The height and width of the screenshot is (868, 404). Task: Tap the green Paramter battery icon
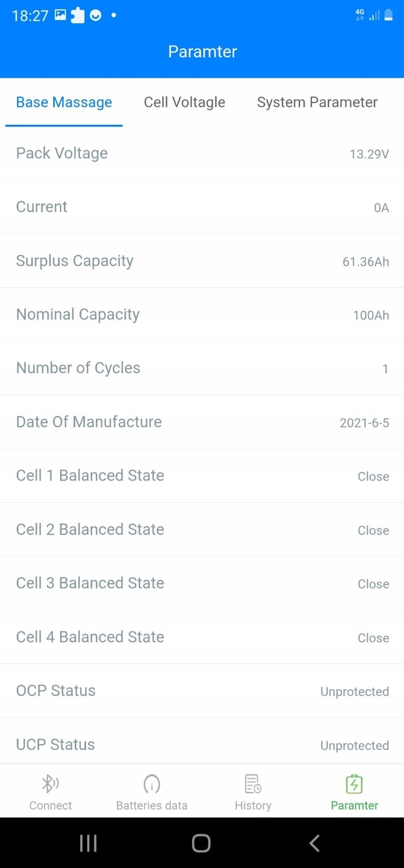click(x=354, y=784)
